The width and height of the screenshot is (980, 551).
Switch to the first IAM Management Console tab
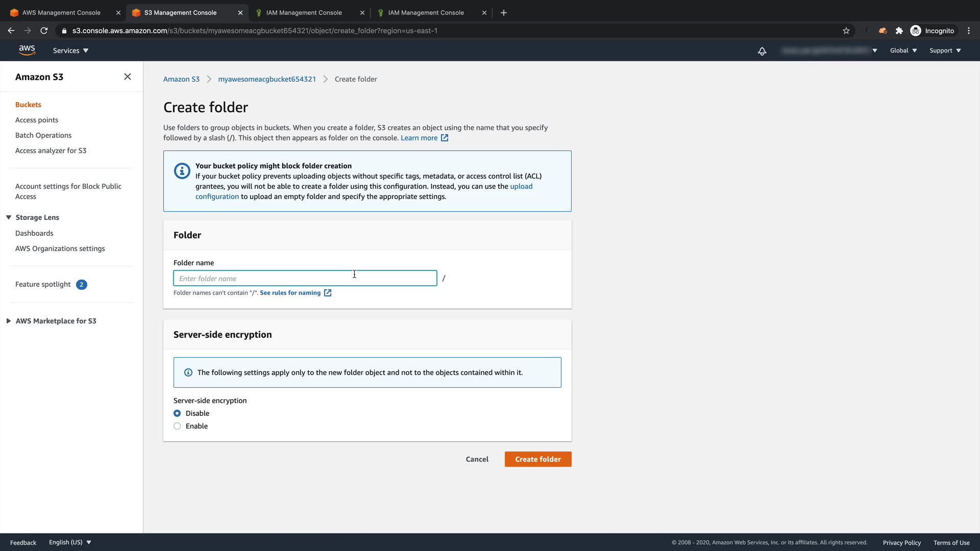coord(304,13)
